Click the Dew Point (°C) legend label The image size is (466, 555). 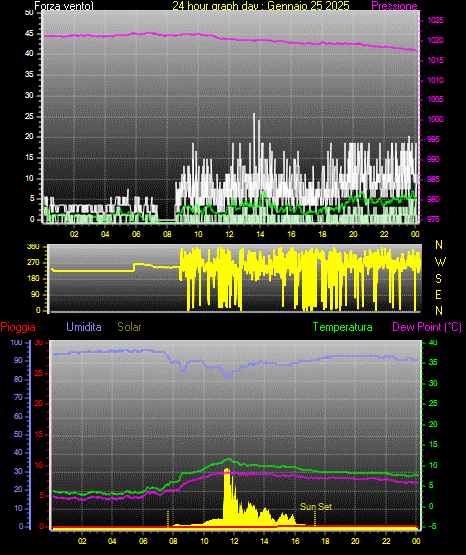(x=427, y=327)
